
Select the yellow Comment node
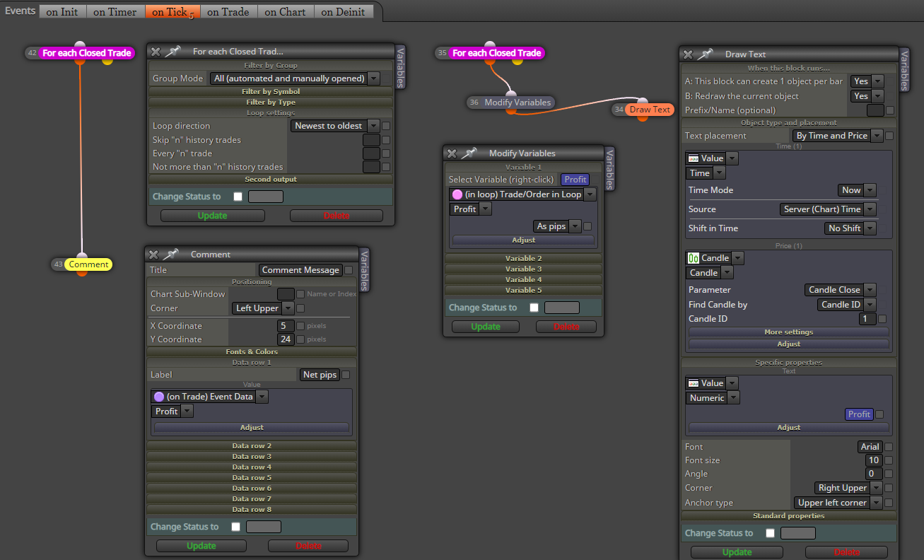88,264
